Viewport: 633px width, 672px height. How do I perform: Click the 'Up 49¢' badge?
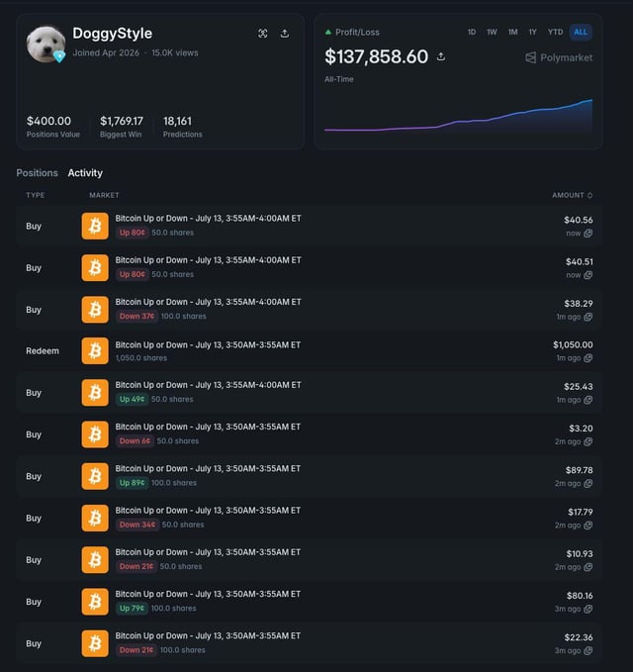(x=132, y=399)
